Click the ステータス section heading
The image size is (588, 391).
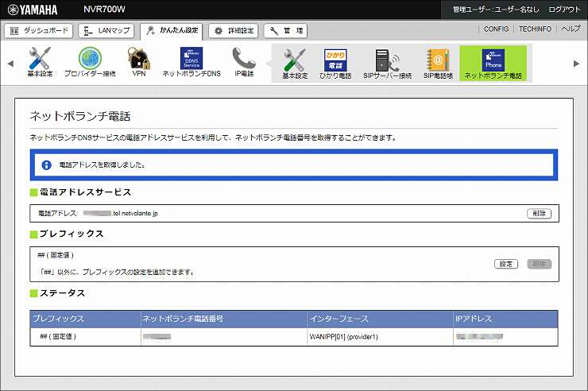coord(63,293)
